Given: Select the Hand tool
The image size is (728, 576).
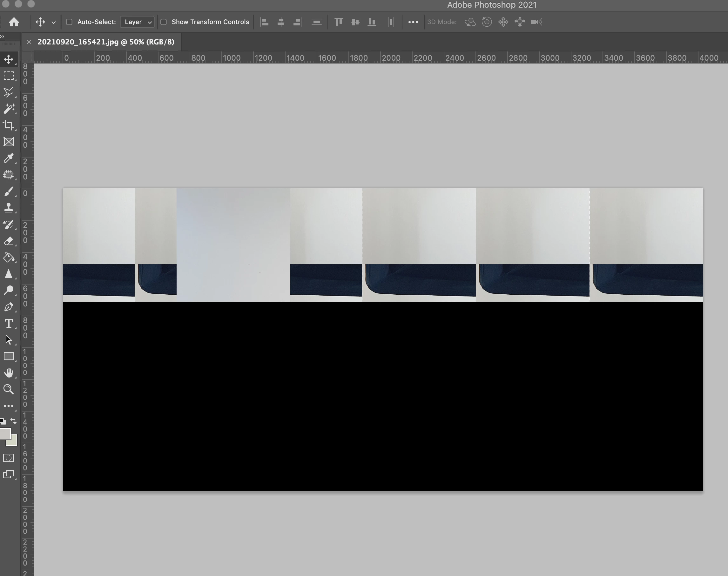Looking at the screenshot, I should coord(9,373).
